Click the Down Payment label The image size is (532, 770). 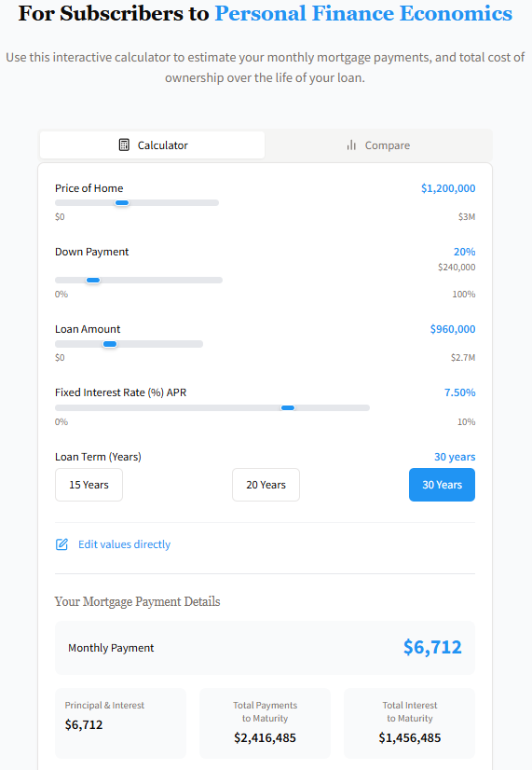92,252
